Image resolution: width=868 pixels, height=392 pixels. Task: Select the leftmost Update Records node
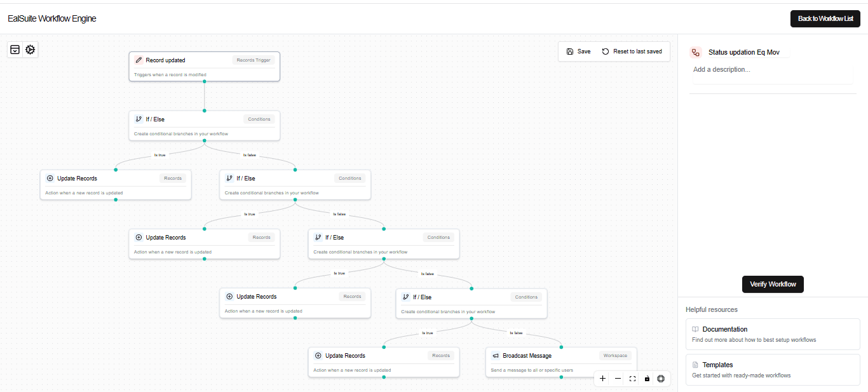[x=115, y=184]
